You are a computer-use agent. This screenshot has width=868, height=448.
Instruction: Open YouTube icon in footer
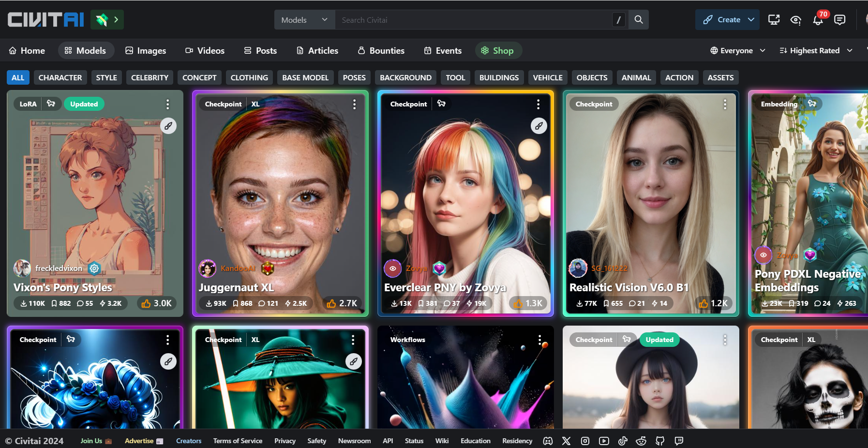click(x=604, y=441)
